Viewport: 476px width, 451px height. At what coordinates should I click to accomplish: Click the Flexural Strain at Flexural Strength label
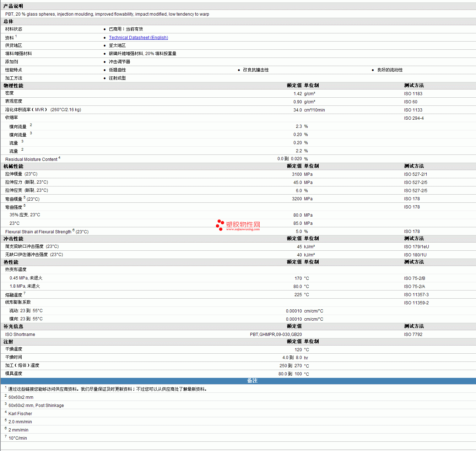38,232
